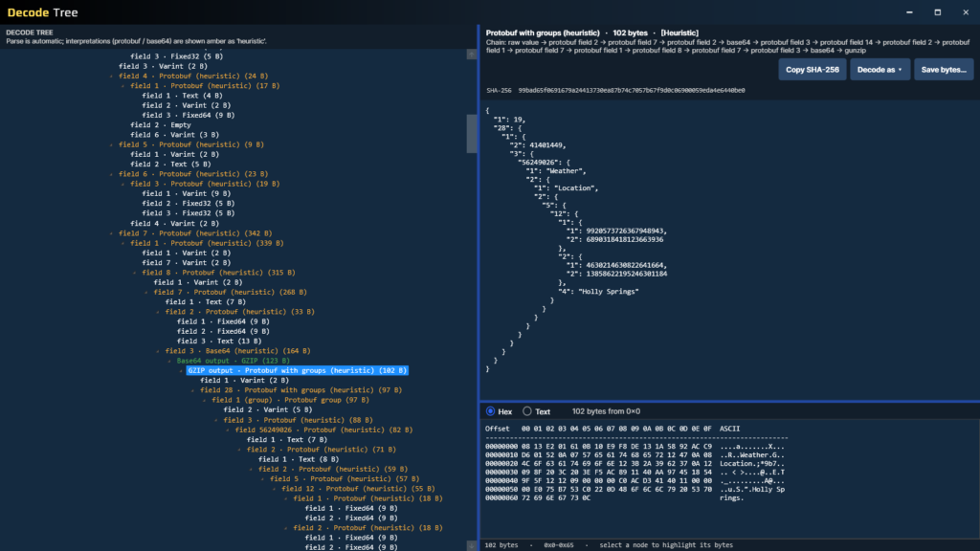Select field 5 Protobuf (57 B) row
This screenshot has width=980, height=551.
tap(345, 478)
